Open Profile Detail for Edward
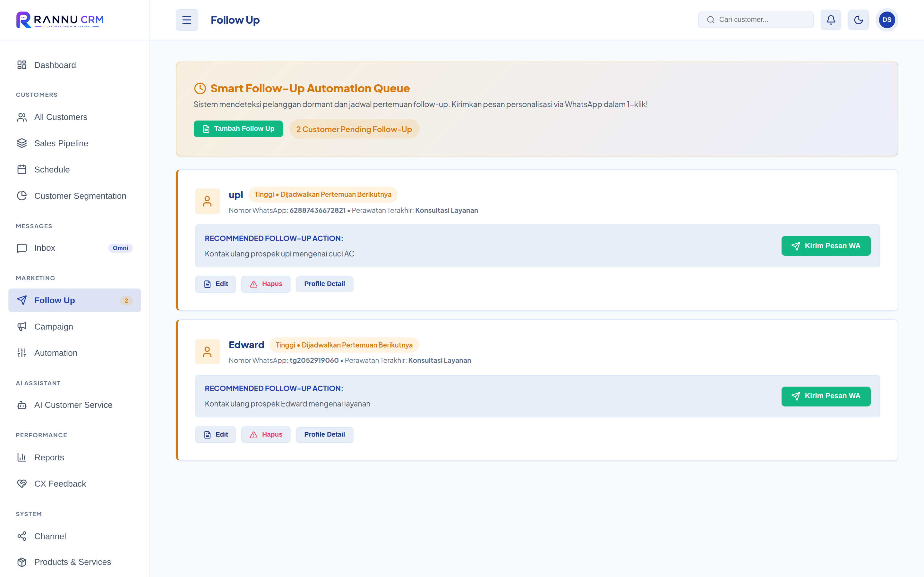This screenshot has width=924, height=577. click(324, 435)
